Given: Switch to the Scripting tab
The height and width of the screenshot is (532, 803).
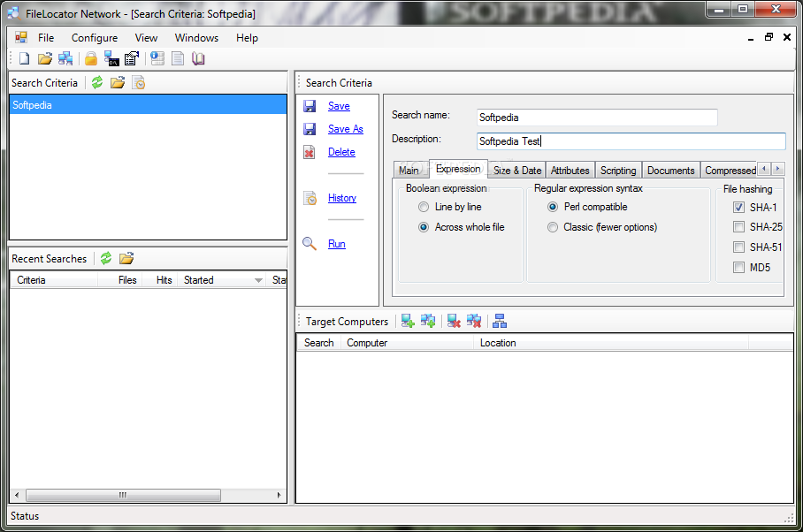Looking at the screenshot, I should click(618, 171).
